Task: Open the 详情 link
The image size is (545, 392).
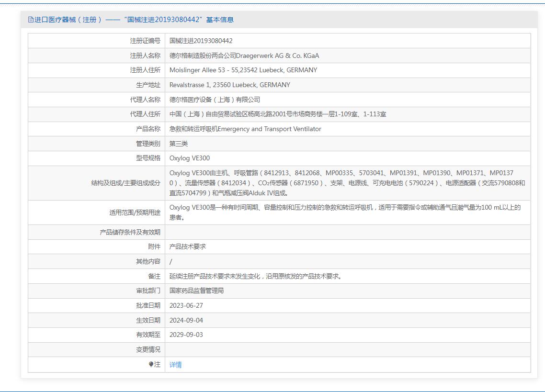Action: pyautogui.click(x=175, y=365)
